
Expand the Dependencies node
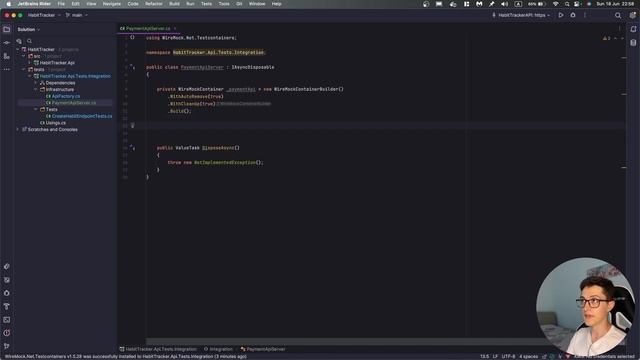tap(36, 83)
